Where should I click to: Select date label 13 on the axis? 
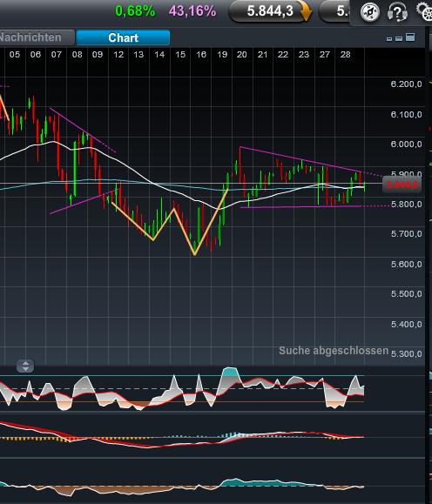[138, 54]
